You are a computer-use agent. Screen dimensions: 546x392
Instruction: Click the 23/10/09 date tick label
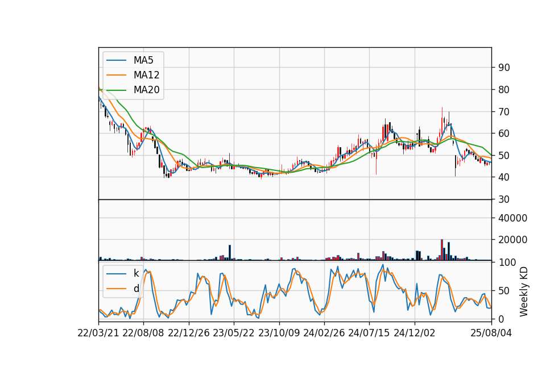point(279,333)
